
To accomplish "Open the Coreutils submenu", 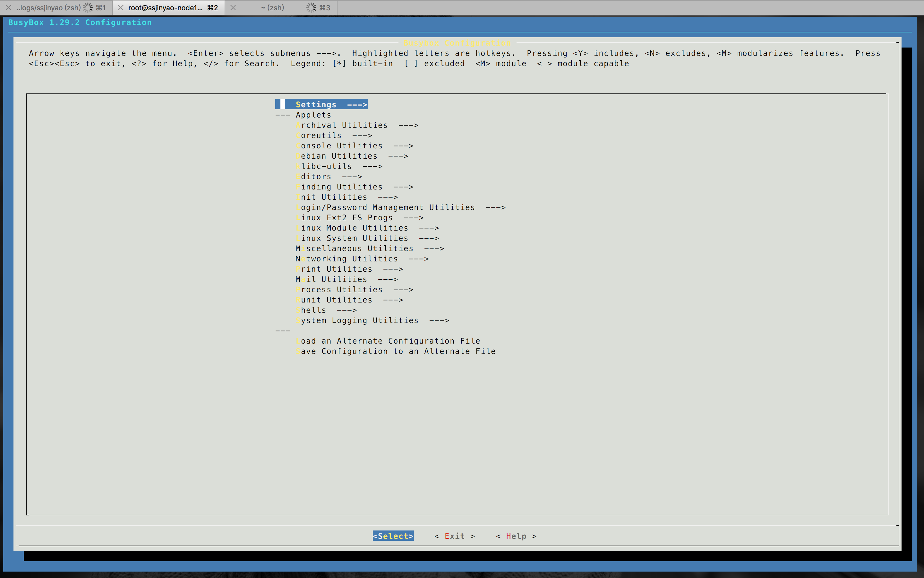I will [x=334, y=135].
